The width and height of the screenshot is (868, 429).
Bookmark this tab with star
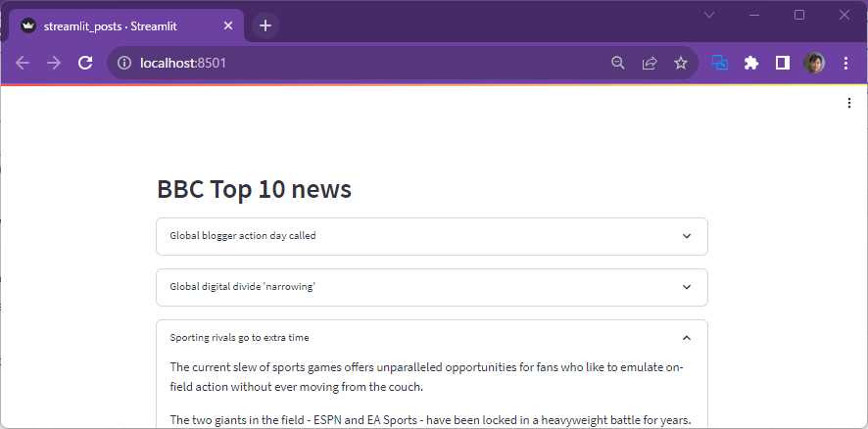680,63
